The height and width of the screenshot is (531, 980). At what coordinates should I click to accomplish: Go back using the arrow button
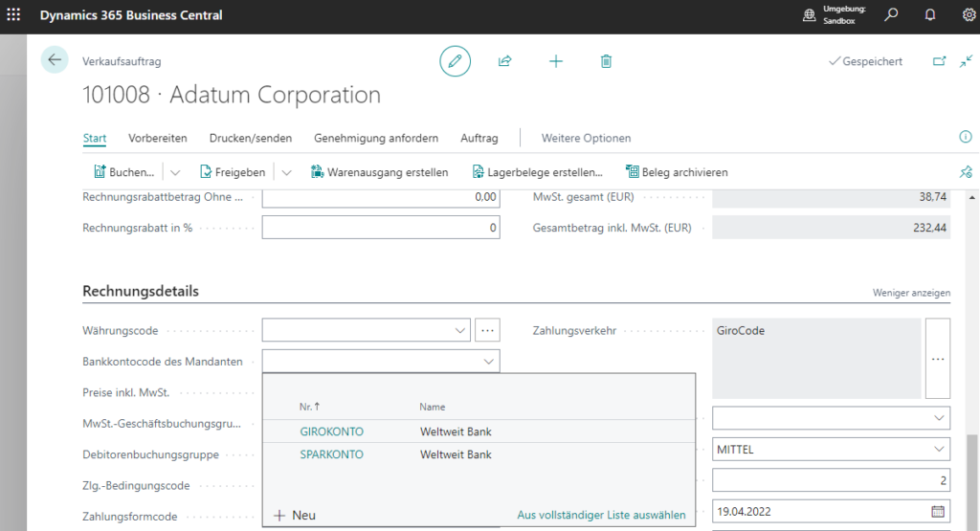click(55, 60)
